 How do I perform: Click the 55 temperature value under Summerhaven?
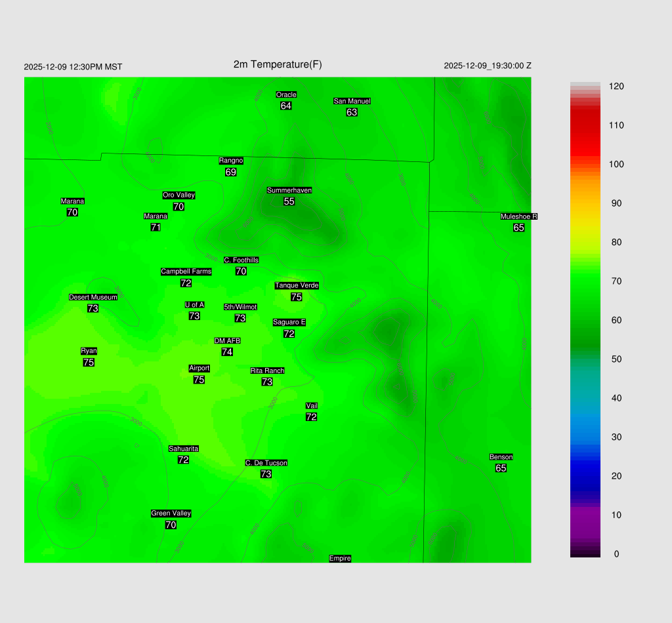pyautogui.click(x=289, y=201)
